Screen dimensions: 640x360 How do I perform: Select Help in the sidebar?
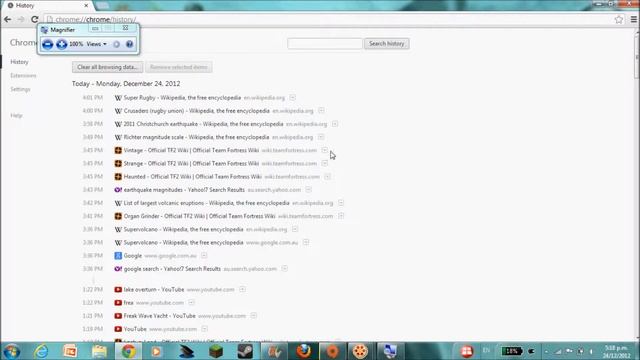(16, 116)
